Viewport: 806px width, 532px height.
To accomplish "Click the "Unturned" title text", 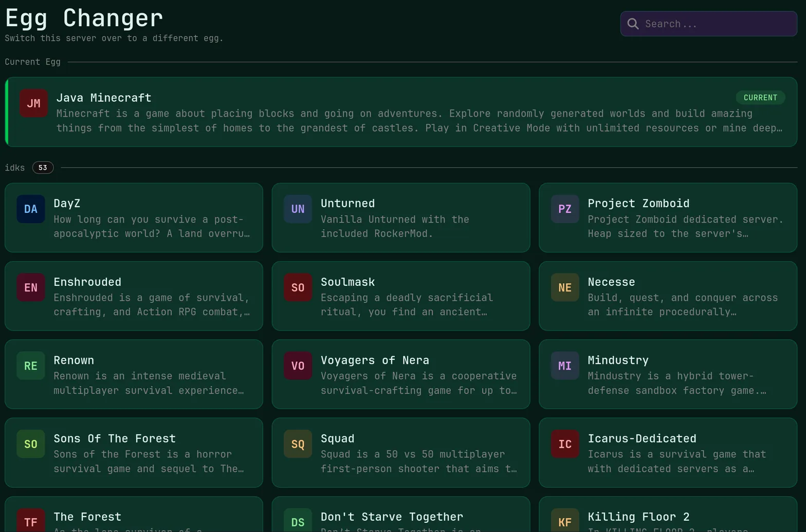I will tap(348, 204).
